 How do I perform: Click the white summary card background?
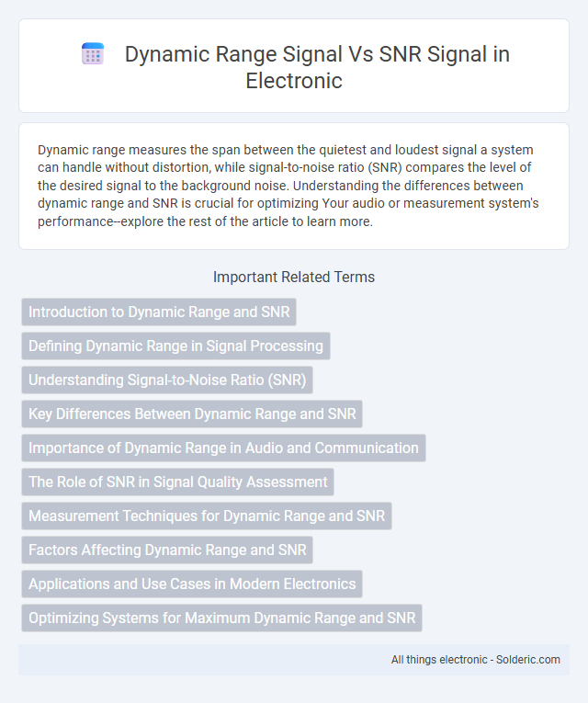coord(294,186)
